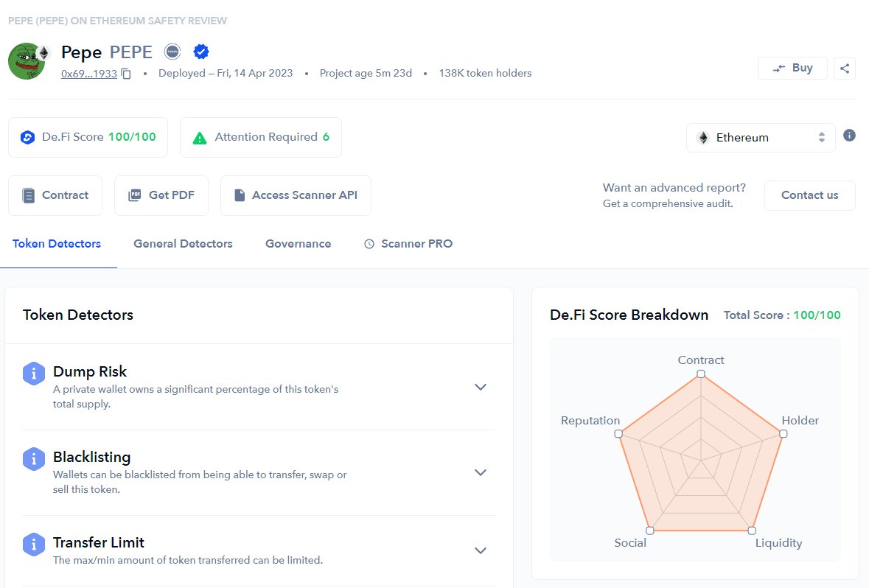The width and height of the screenshot is (869, 588).
Task: Click the Dump Risk info icon
Action: [x=34, y=374]
